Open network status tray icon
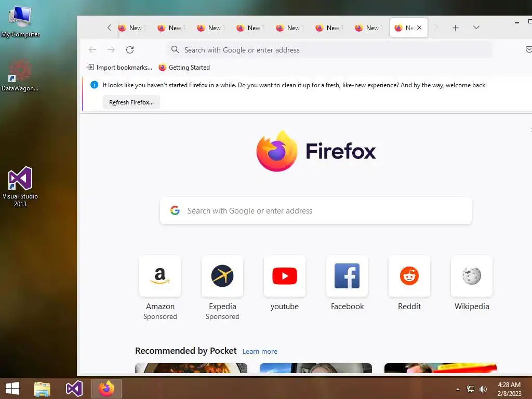Image resolution: width=532 pixels, height=399 pixels. 471,389
